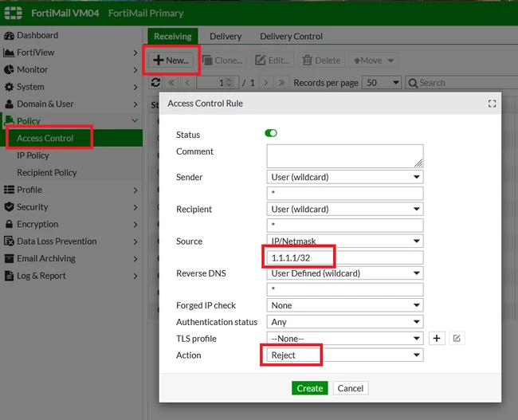Click the Sender pattern field

pos(345,193)
